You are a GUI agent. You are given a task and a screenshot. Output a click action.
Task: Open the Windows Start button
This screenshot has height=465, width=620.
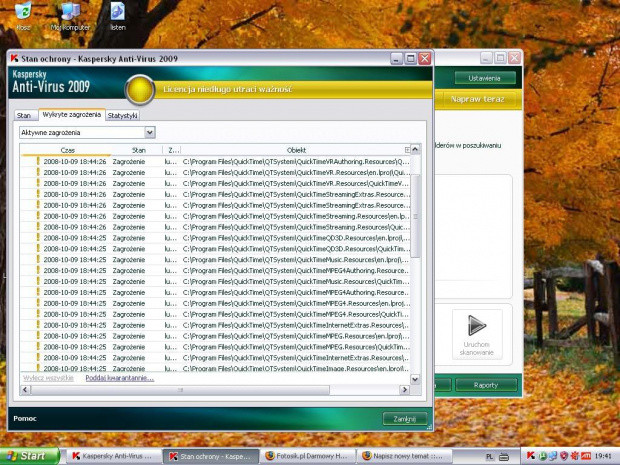(x=29, y=456)
